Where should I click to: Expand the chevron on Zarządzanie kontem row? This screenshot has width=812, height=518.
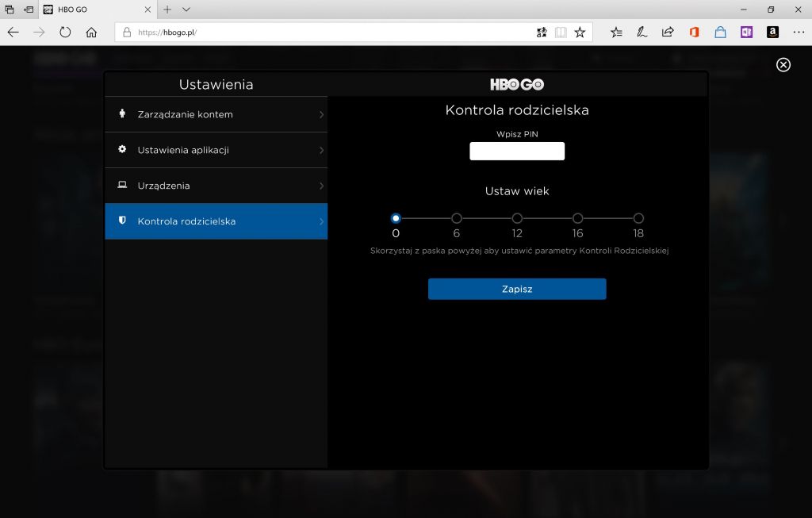321,114
